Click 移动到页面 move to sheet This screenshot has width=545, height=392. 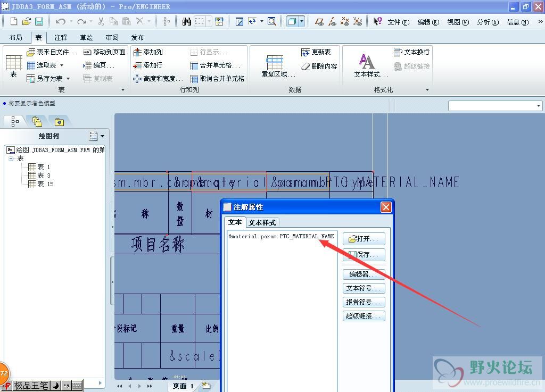click(x=104, y=52)
